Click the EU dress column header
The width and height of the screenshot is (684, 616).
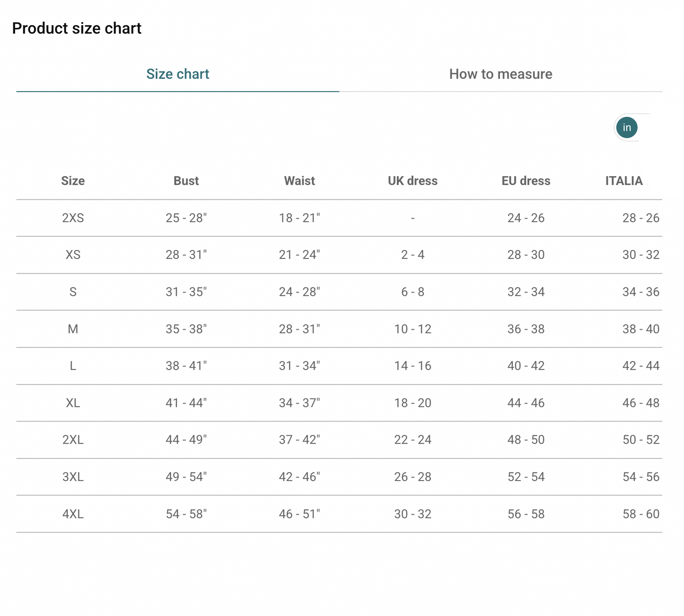pos(525,181)
